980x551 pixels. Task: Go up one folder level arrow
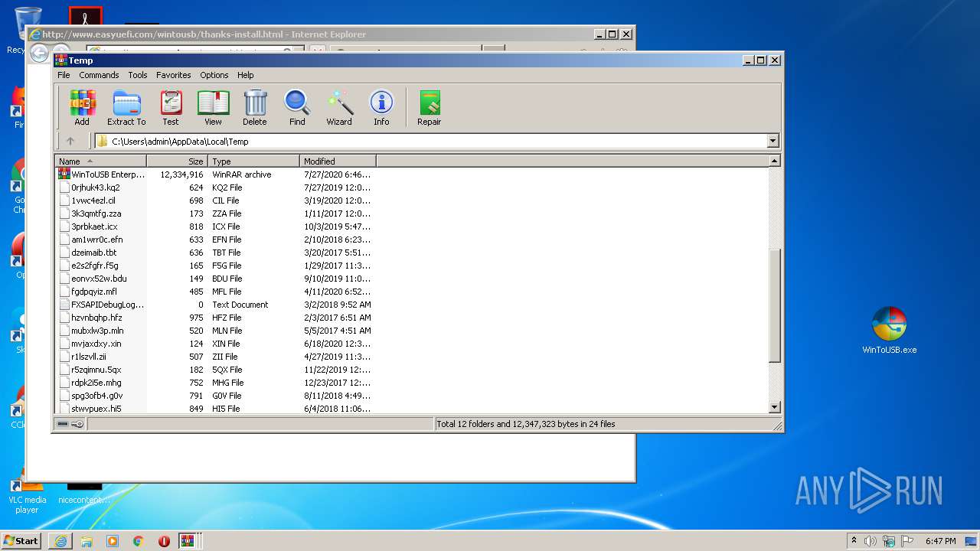70,141
